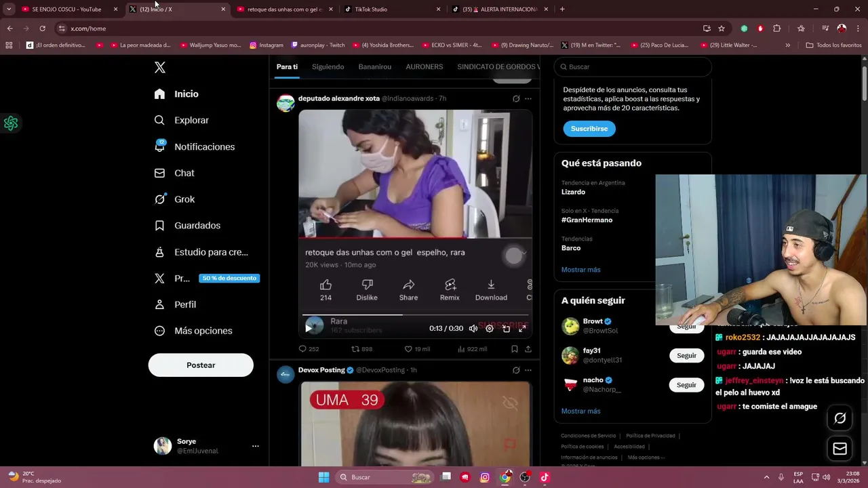868x488 pixels.
Task: Follow the nacho account
Action: pyautogui.click(x=686, y=385)
